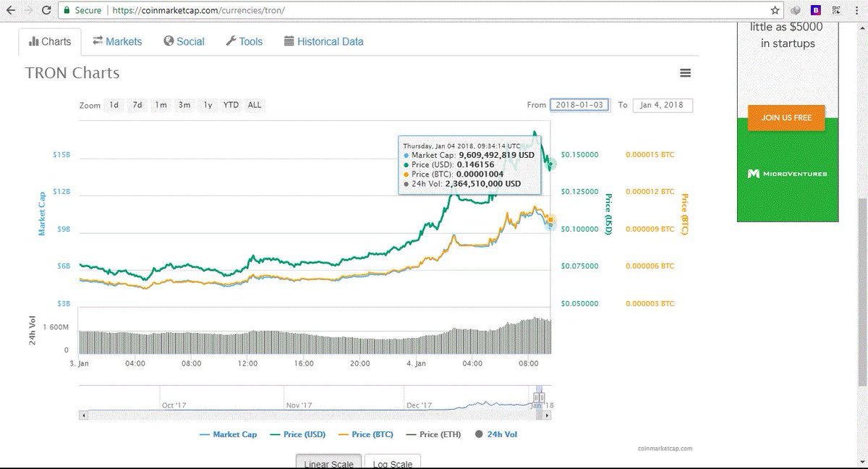The width and height of the screenshot is (868, 469).
Task: Go back with browser back arrow
Action: point(10,10)
